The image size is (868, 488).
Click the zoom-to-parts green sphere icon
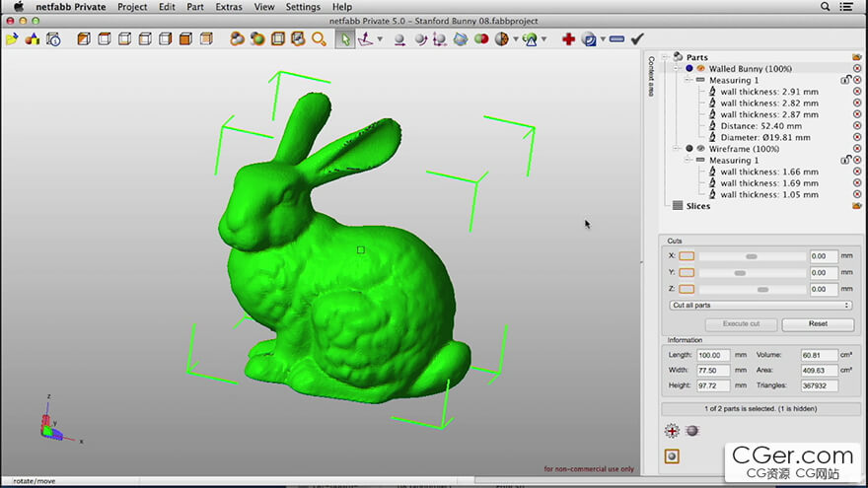coord(257,39)
